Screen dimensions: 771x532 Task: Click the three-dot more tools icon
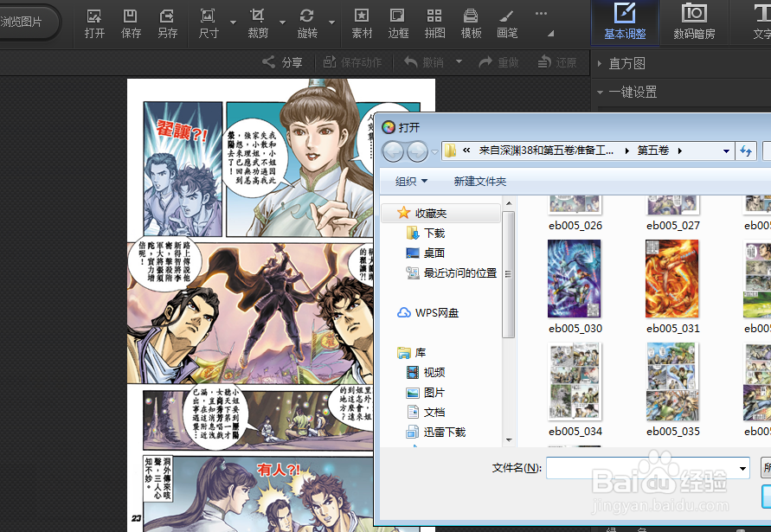coord(542,14)
